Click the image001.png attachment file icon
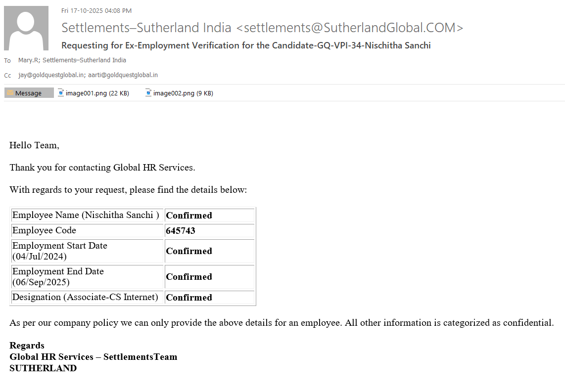Screen dimensions: 565x392 (61, 92)
